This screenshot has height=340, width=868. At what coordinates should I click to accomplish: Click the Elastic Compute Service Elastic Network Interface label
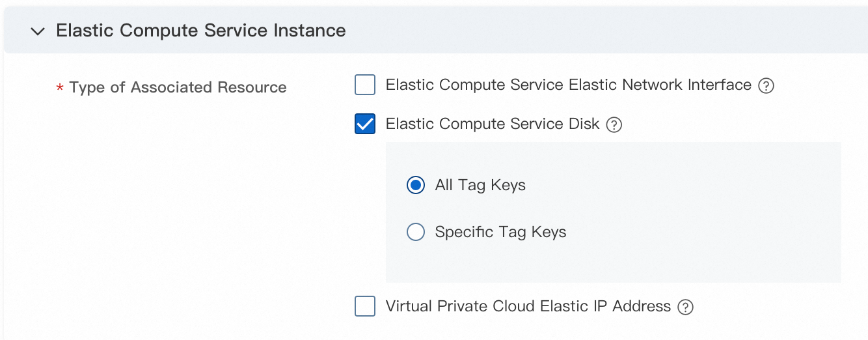pyautogui.click(x=568, y=85)
